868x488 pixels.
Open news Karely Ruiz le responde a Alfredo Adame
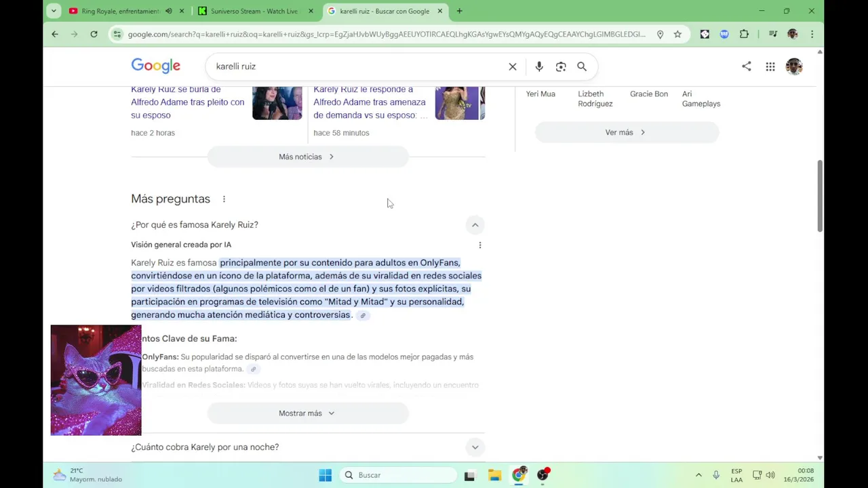pyautogui.click(x=370, y=102)
